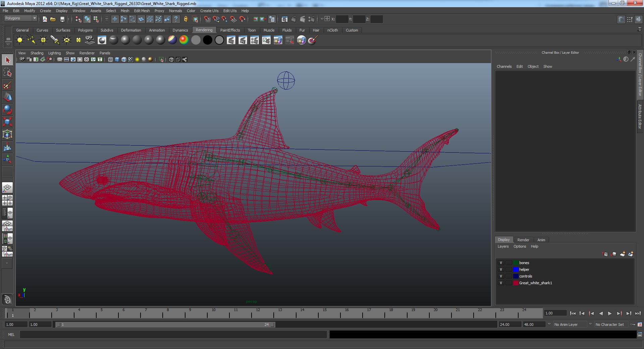Toggle textured display checker icon in viewport
The image size is (644, 349).
[x=130, y=59]
